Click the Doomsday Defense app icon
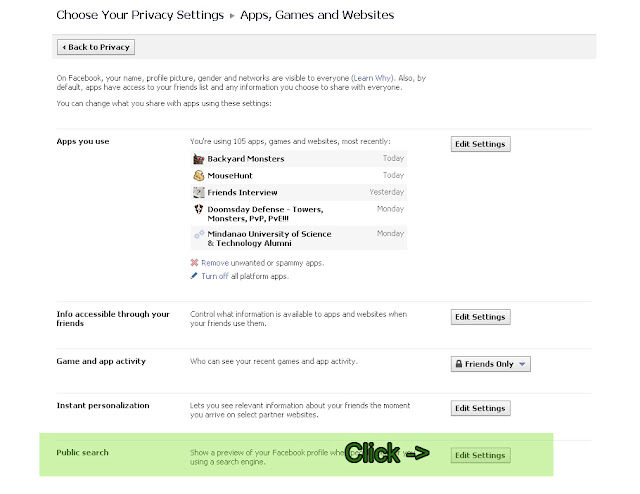 [199, 209]
